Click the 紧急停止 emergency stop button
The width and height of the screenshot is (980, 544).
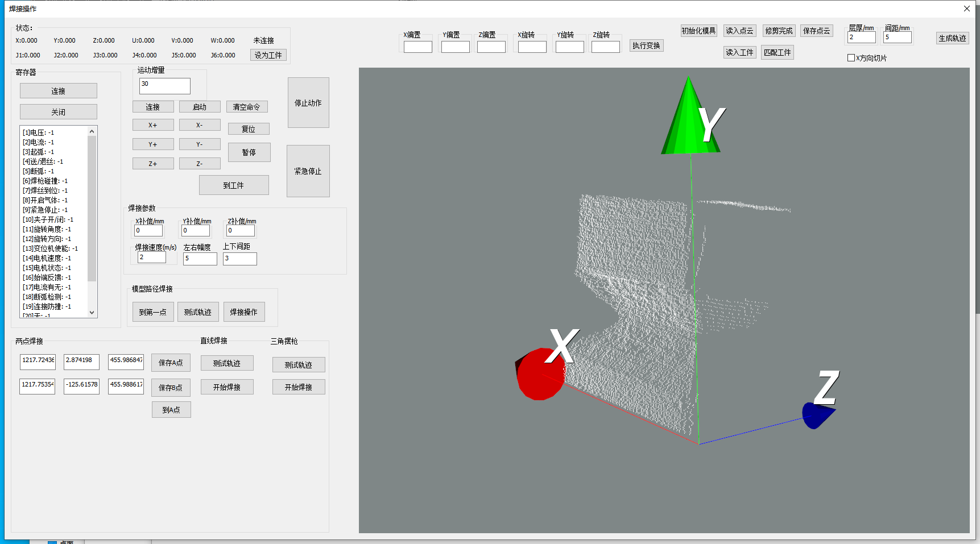pos(308,171)
